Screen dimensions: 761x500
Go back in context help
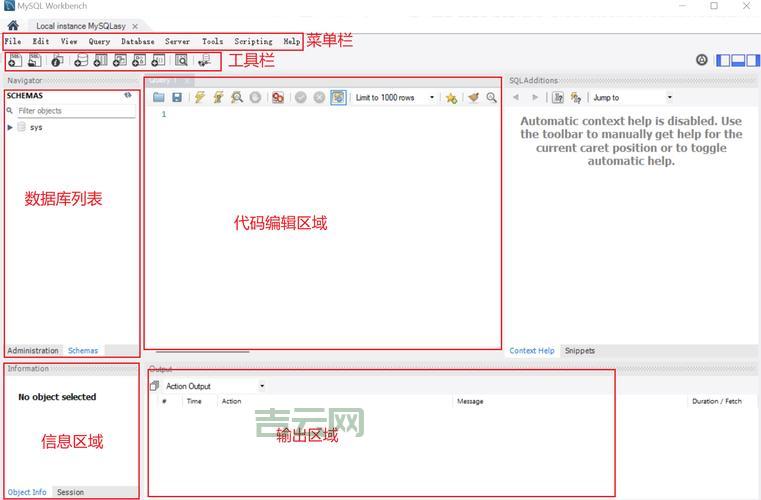[x=516, y=97]
